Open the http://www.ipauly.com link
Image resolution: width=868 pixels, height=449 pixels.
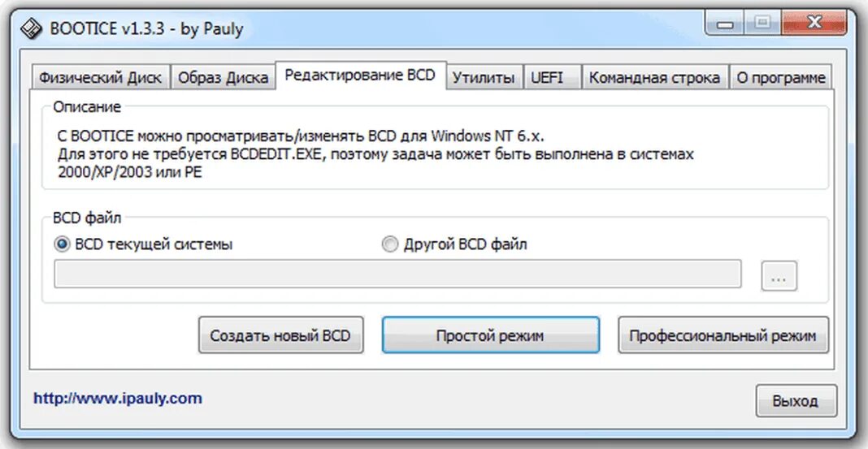click(x=117, y=398)
